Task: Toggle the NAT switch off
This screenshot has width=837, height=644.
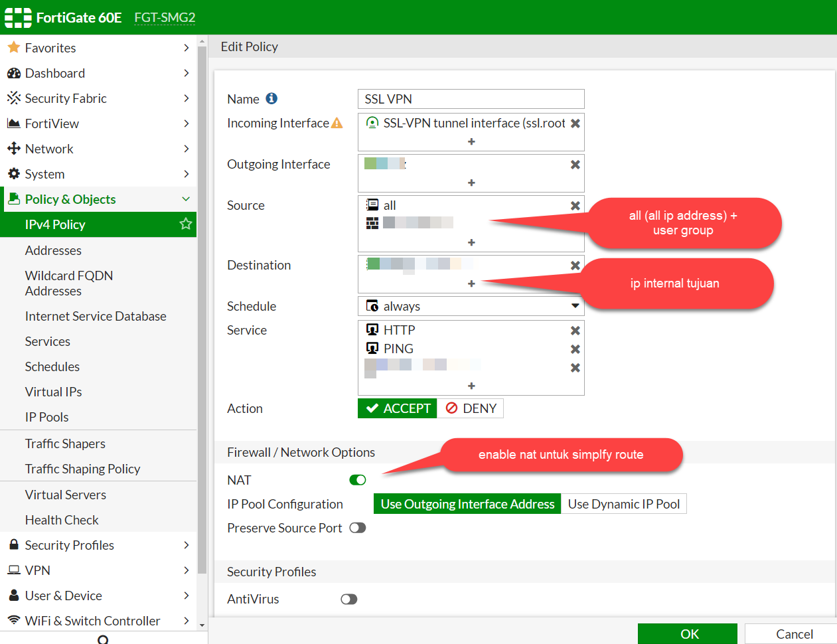Action: [x=358, y=480]
